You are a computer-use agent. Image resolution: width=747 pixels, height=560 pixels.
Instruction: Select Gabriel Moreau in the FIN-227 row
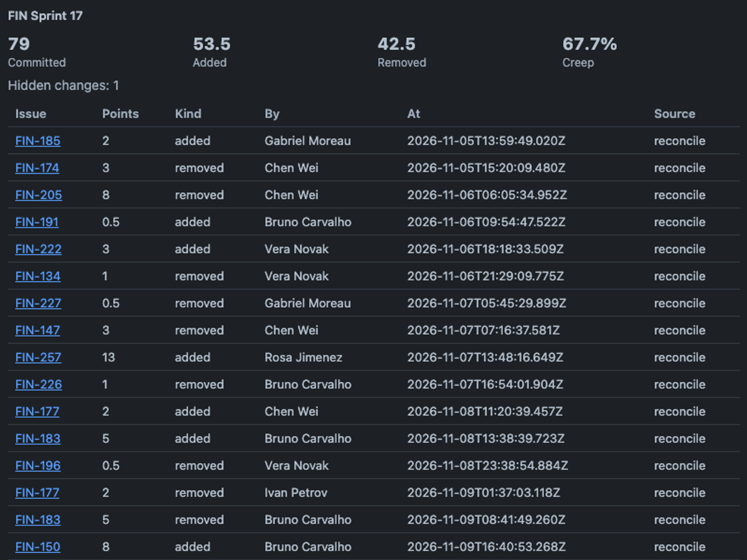pyautogui.click(x=308, y=303)
